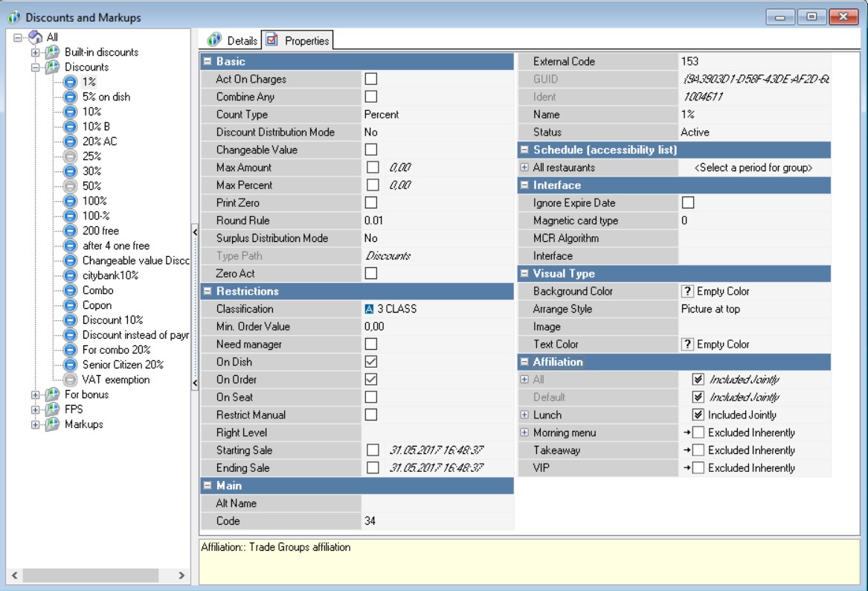This screenshot has height=591, width=868.
Task: Collapse the Restrictions property section
Action: pos(208,292)
